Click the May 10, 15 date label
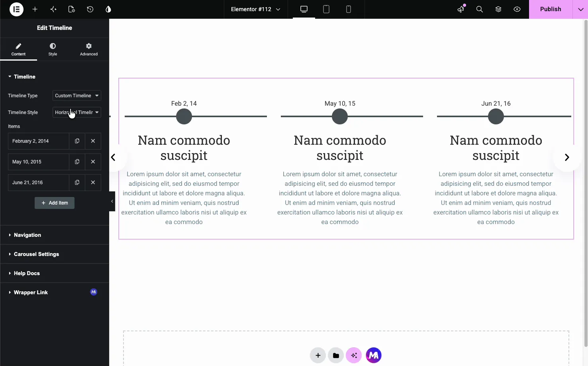588x366 pixels. pyautogui.click(x=340, y=103)
